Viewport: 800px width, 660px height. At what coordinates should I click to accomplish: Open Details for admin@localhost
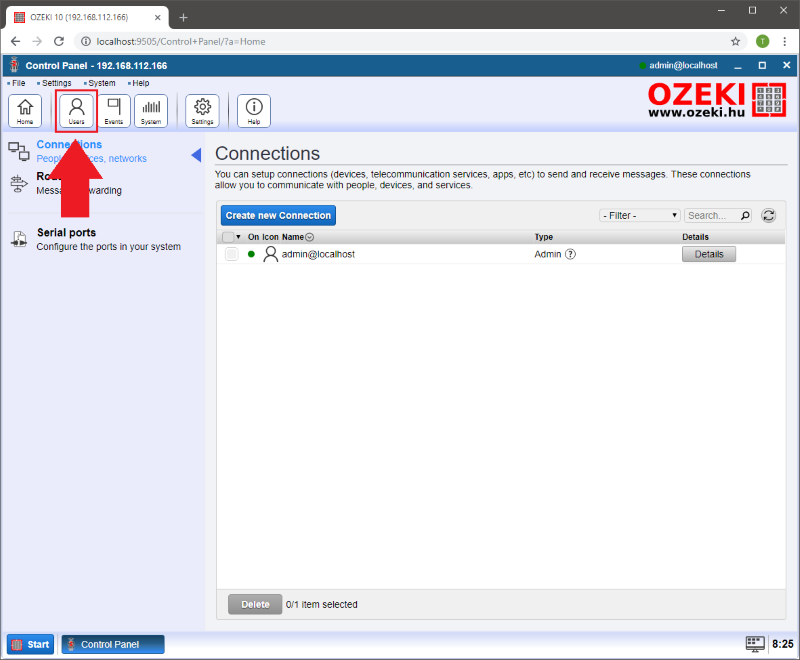point(708,254)
